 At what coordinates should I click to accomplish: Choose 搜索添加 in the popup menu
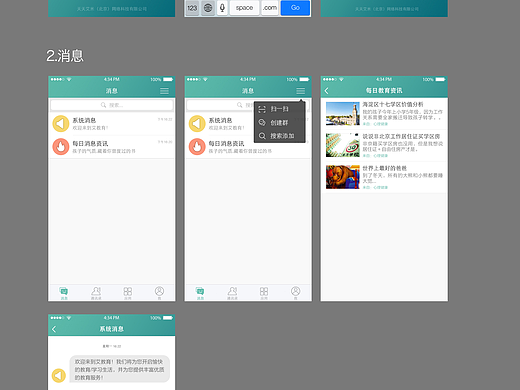coord(279,136)
